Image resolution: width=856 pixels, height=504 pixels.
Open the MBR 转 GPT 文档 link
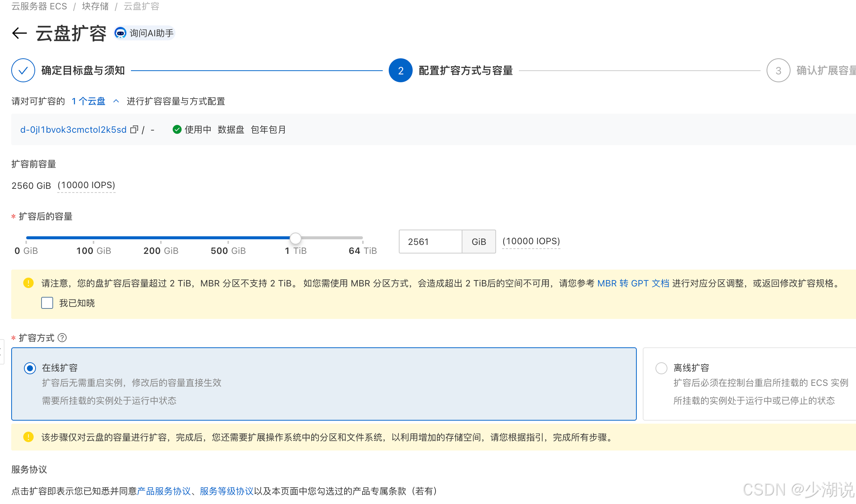[633, 283]
